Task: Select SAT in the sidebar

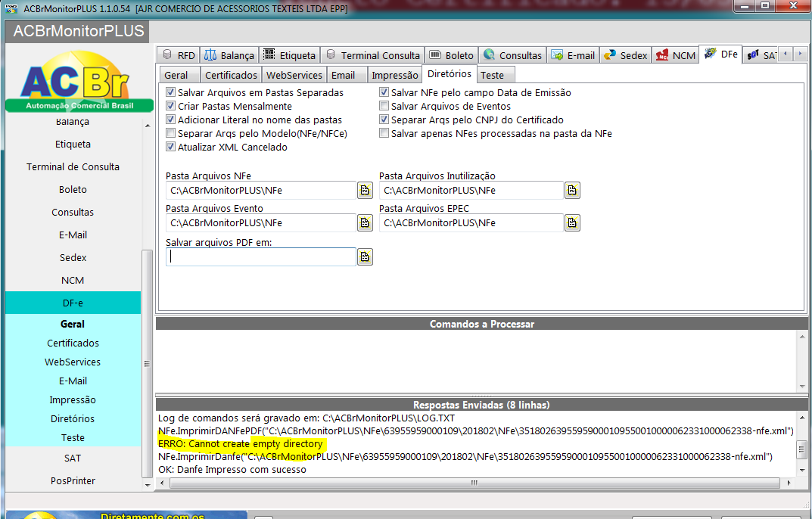Action: (73, 458)
